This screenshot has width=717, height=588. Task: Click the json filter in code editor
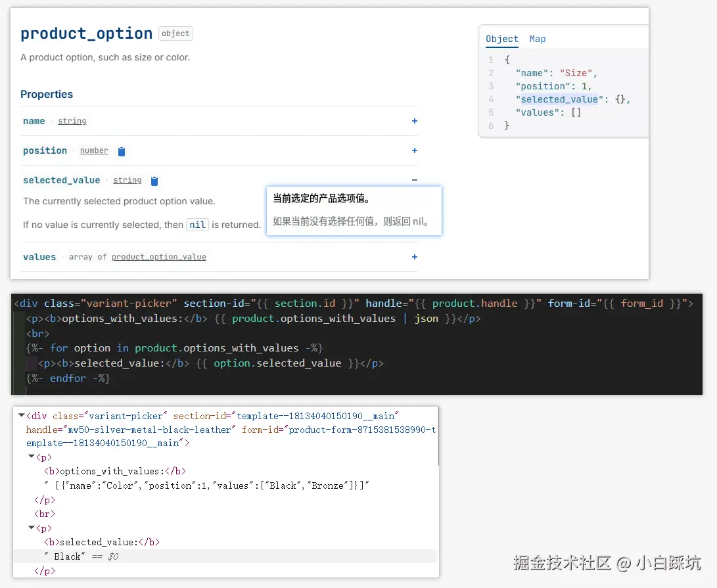pyautogui.click(x=426, y=318)
